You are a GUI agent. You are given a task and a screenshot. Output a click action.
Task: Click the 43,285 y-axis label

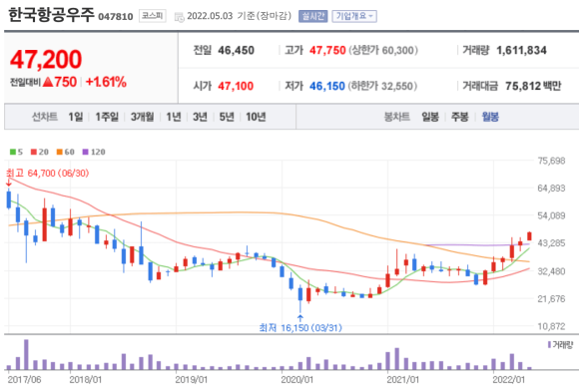(551, 243)
